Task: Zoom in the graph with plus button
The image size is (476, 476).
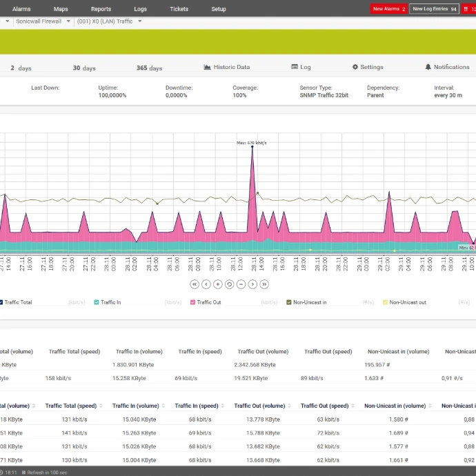Action: click(218, 284)
